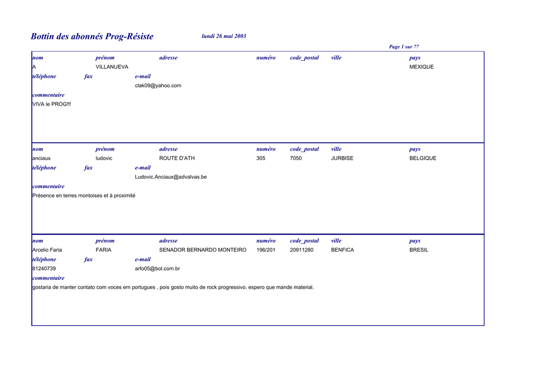The width and height of the screenshot is (555, 392).
Task: Click the numéro header in the MEXIQUE record
Action: point(266,57)
